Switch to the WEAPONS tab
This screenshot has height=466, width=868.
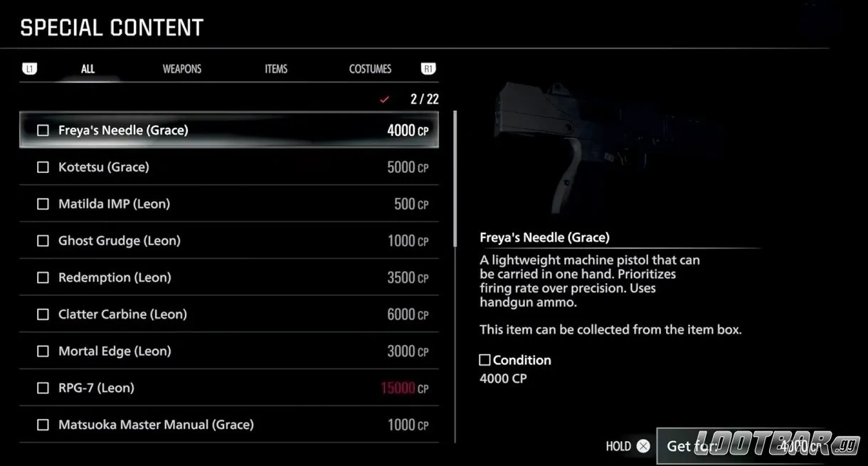pyautogui.click(x=182, y=68)
